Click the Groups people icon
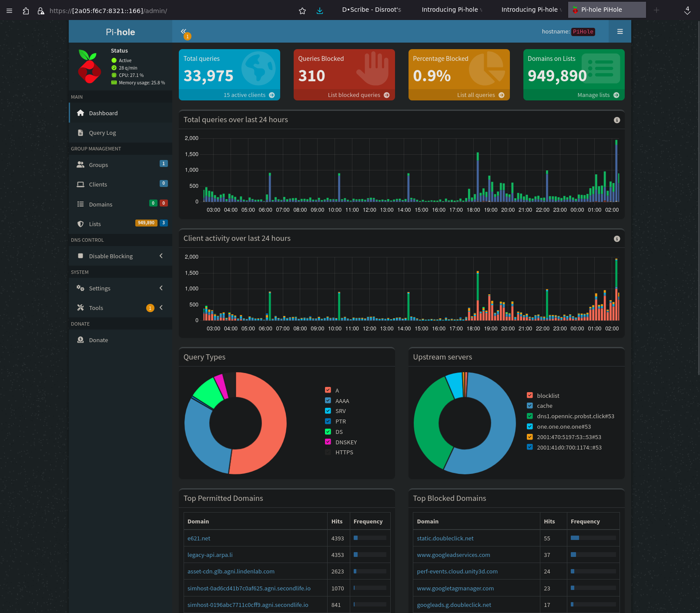The image size is (700, 613). [80, 165]
